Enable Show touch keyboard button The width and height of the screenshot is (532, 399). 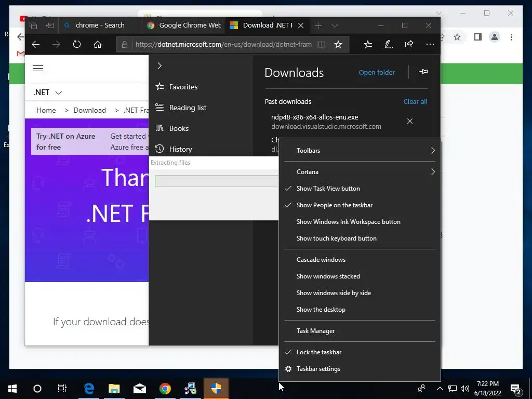click(x=360, y=238)
